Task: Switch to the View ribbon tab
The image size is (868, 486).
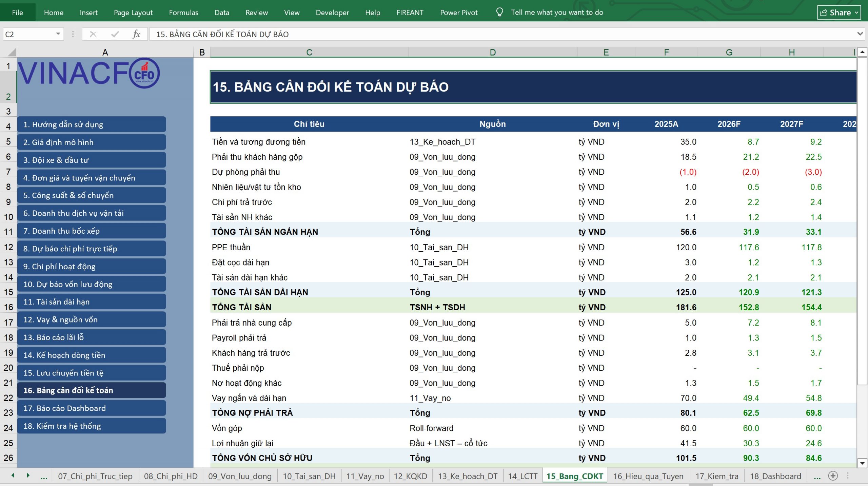Action: (292, 13)
